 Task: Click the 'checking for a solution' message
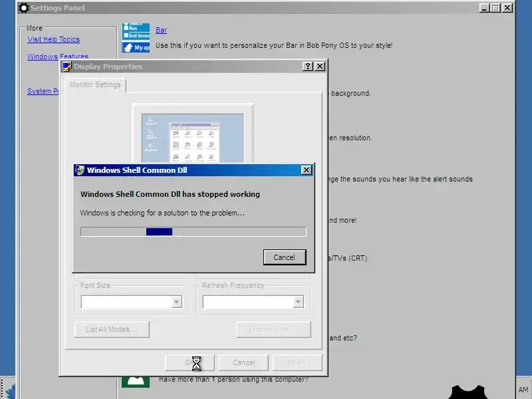pyautogui.click(x=162, y=213)
